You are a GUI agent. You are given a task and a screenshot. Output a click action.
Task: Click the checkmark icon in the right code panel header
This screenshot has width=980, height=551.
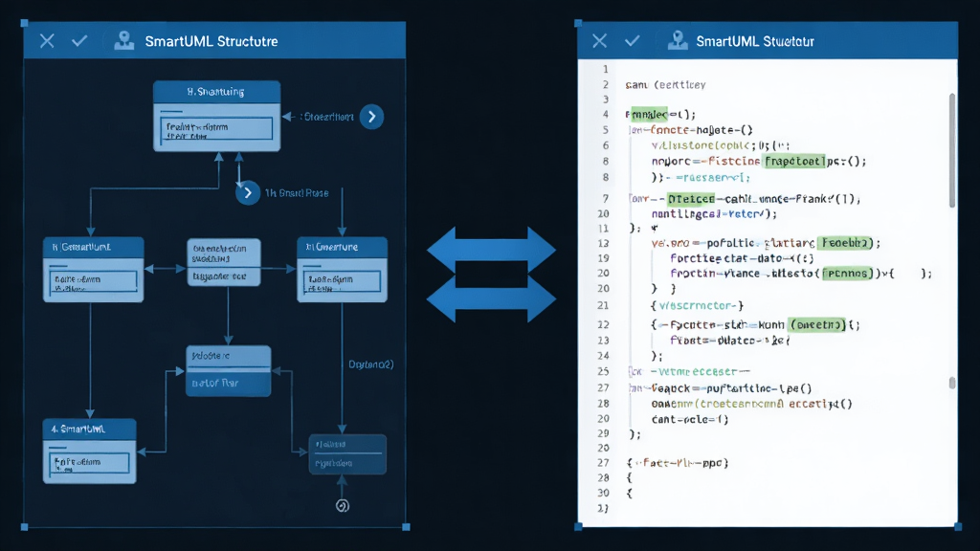(x=632, y=41)
